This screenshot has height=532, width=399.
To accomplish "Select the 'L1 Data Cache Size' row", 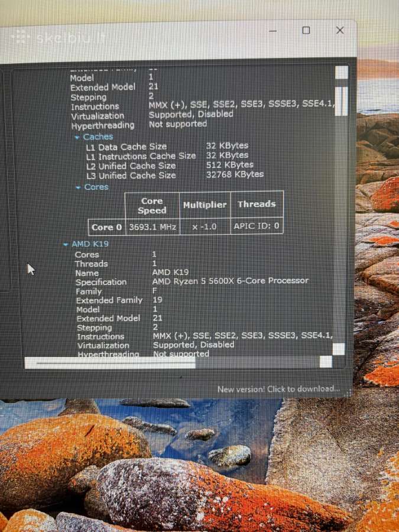I will pyautogui.click(x=167, y=147).
